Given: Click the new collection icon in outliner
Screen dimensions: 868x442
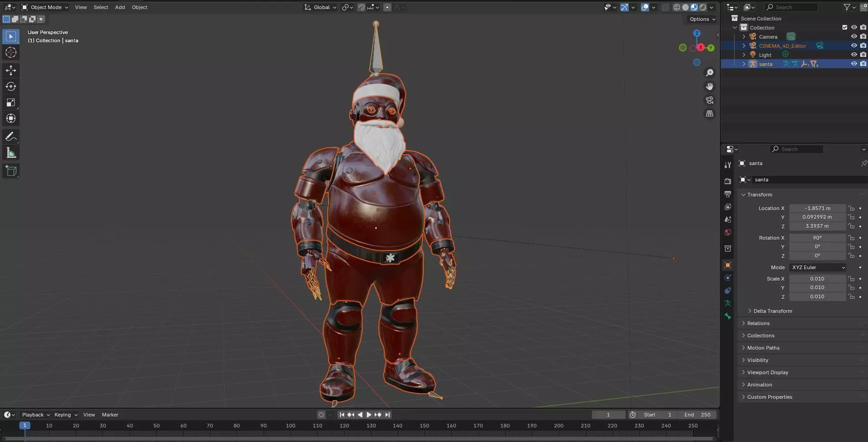Looking at the screenshot, I should (x=863, y=7).
